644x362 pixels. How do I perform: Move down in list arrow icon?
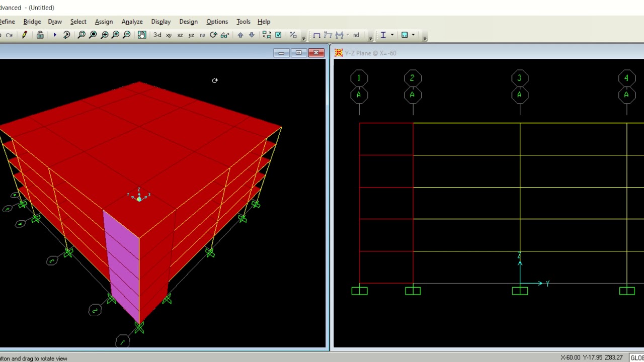click(252, 35)
